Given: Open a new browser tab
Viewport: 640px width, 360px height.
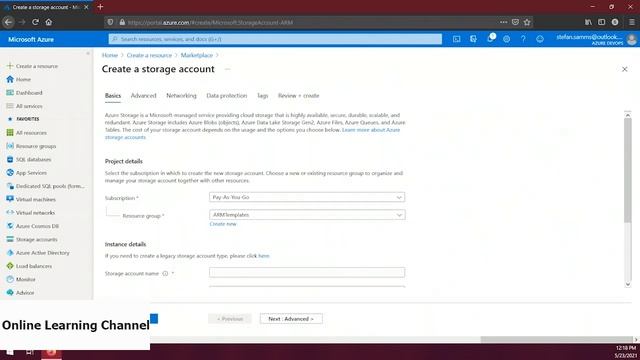Looking at the screenshot, I should (x=100, y=7).
